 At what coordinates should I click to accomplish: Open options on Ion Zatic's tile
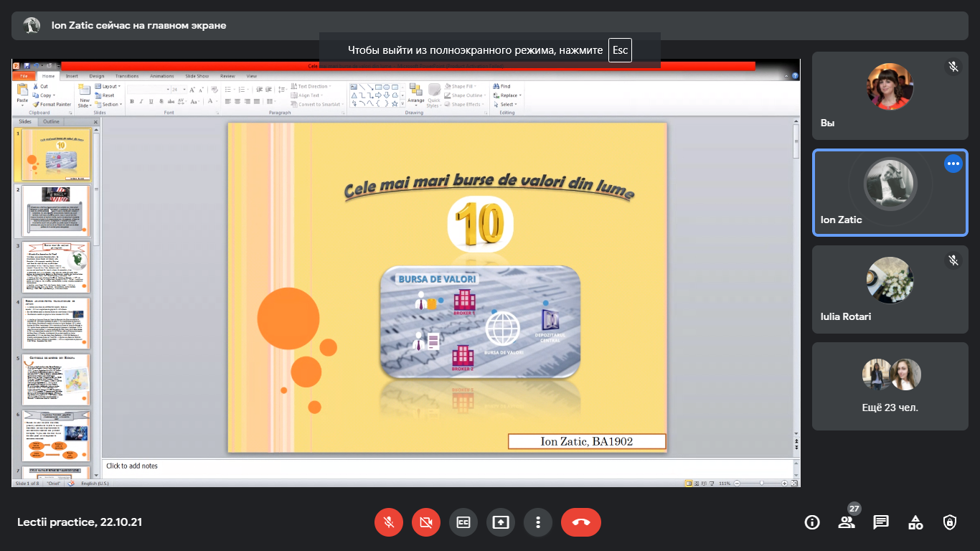coord(953,164)
